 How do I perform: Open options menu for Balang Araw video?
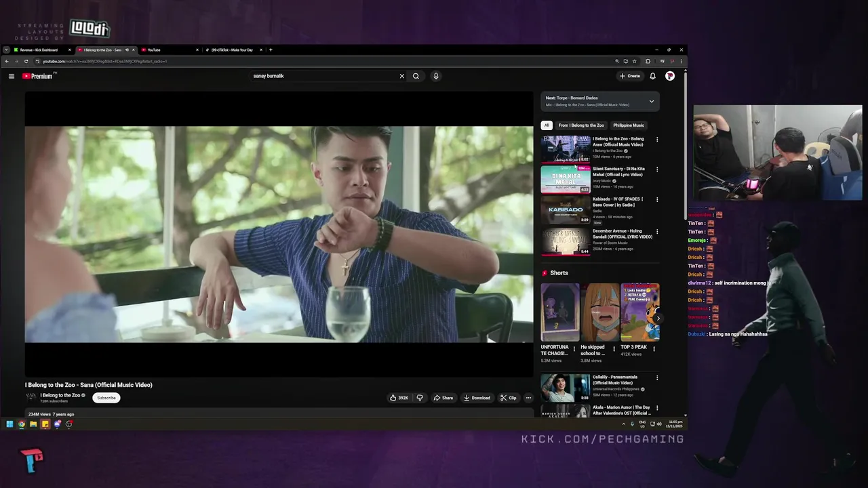tap(656, 140)
